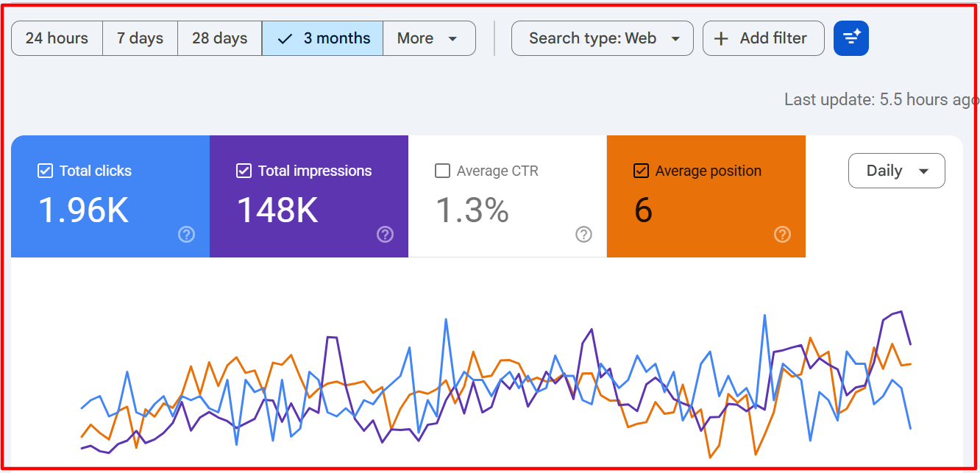Click the plus icon in Add filter
This screenshot has height=473, width=980.
click(722, 38)
